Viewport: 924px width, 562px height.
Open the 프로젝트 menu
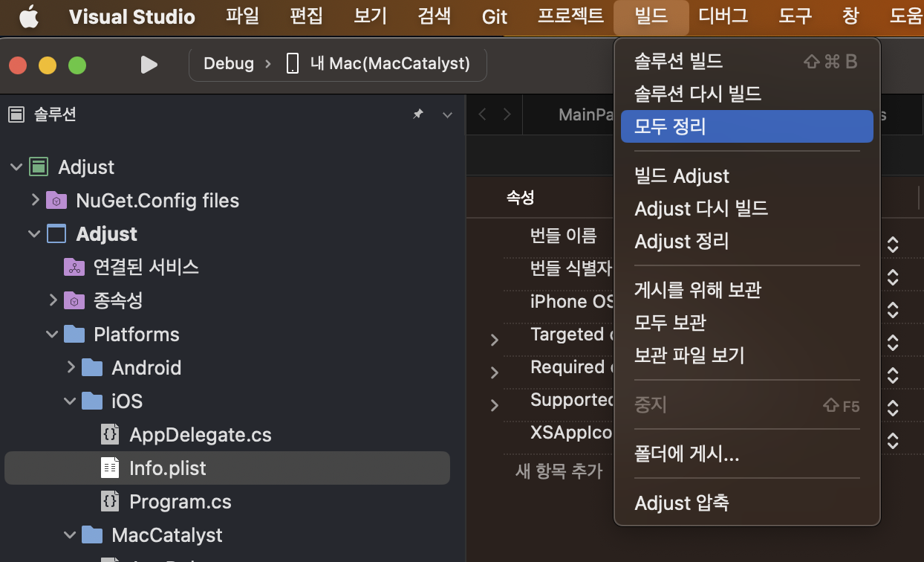(570, 16)
